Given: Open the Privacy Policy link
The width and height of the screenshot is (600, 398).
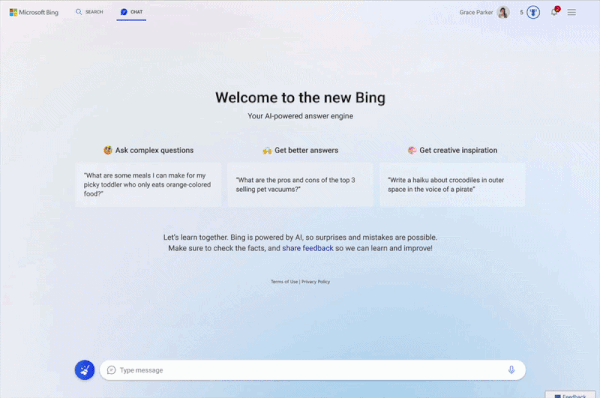Looking at the screenshot, I should tap(316, 282).
